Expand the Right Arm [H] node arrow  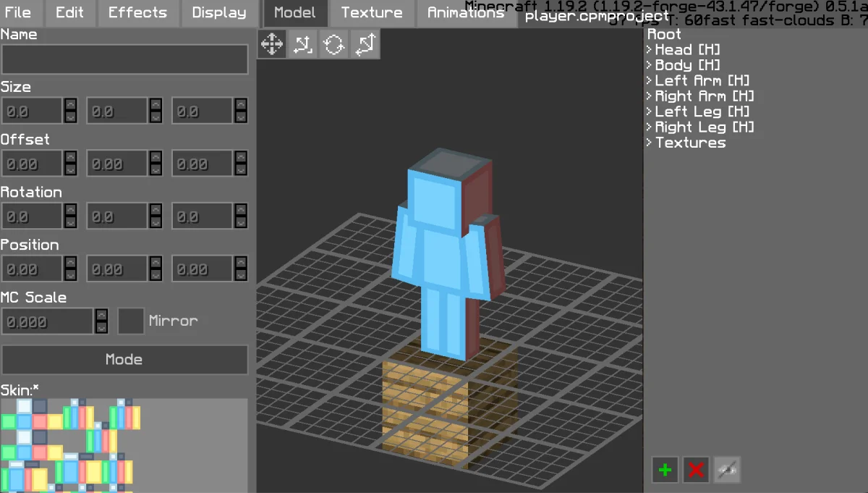650,96
